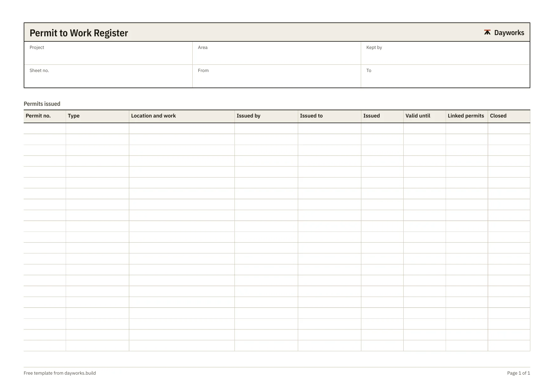Viewport: 554px width, 392px height.
Task: Select the Closed column header
Action: tap(509, 116)
